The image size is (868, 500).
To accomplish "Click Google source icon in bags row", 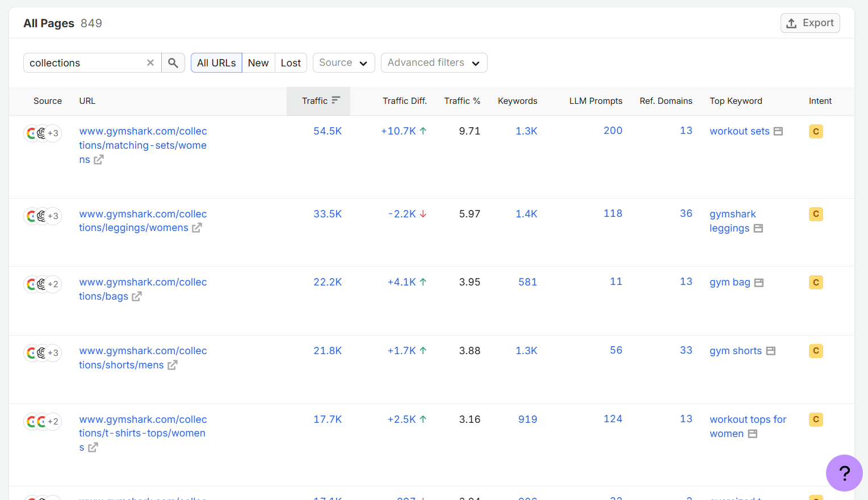I will (x=31, y=284).
